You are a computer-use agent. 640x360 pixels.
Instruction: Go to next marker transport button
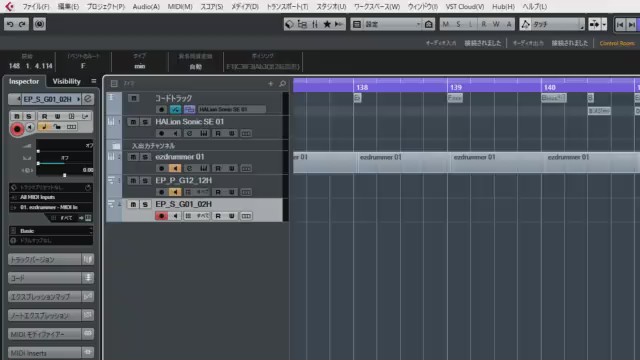pos(632,25)
